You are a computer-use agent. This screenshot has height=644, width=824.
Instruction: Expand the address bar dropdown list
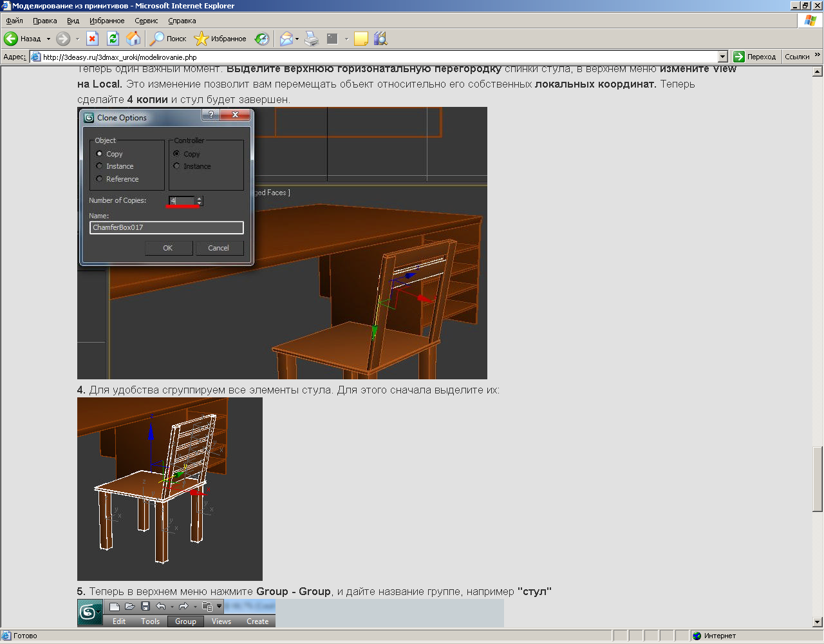pos(722,57)
